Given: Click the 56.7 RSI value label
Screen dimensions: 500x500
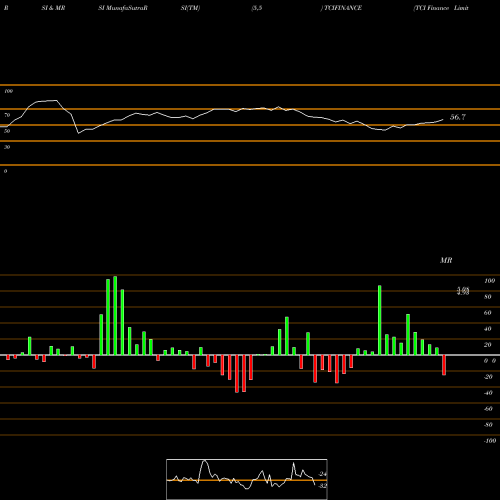Looking at the screenshot, I should [x=458, y=117].
